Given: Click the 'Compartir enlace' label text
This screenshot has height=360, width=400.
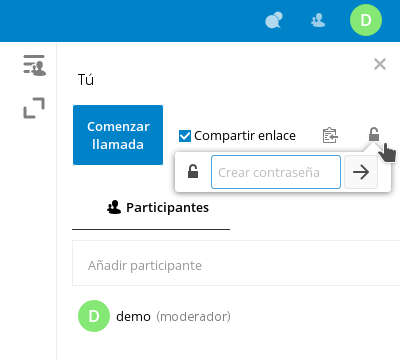Looking at the screenshot, I should pos(245,136).
